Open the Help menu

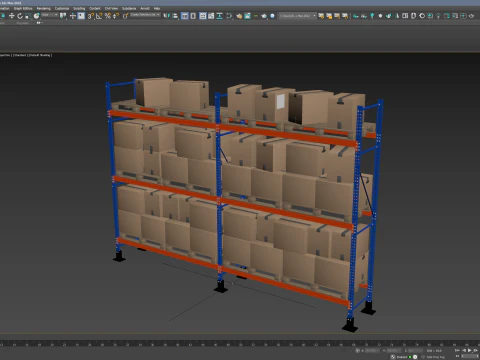(x=157, y=8)
